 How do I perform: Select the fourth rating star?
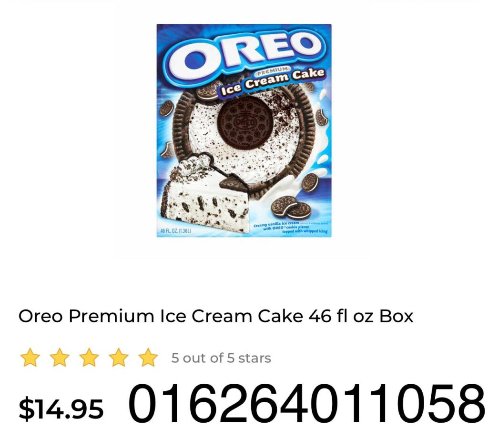coord(119,358)
